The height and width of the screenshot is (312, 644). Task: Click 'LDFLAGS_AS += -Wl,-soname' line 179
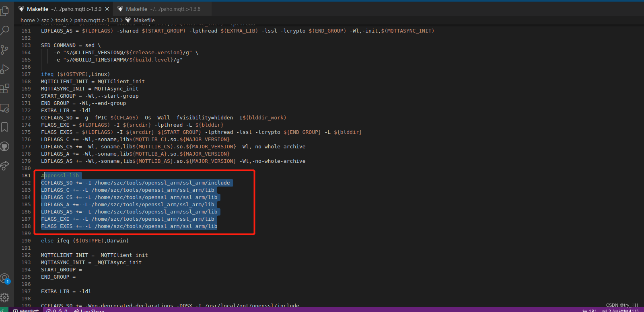pos(173,161)
